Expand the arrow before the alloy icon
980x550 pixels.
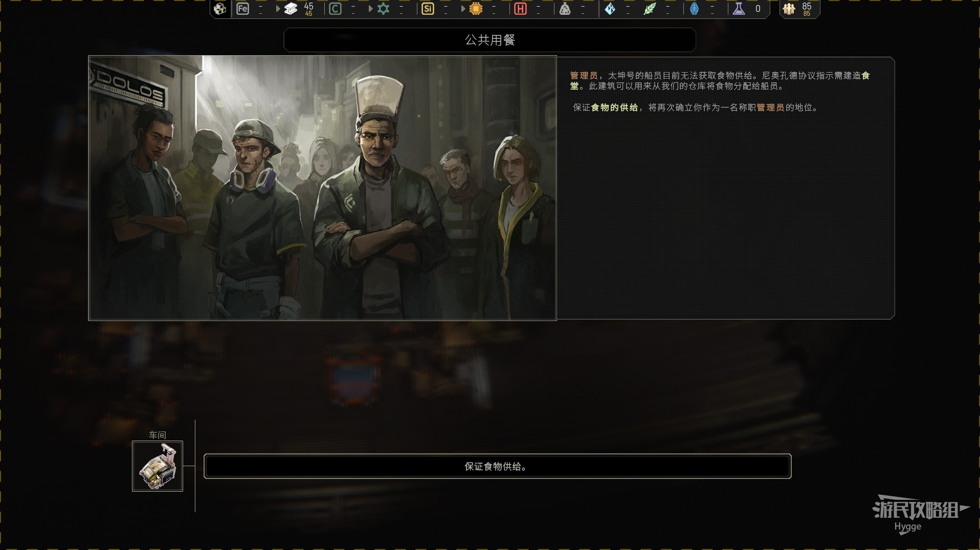point(278,9)
